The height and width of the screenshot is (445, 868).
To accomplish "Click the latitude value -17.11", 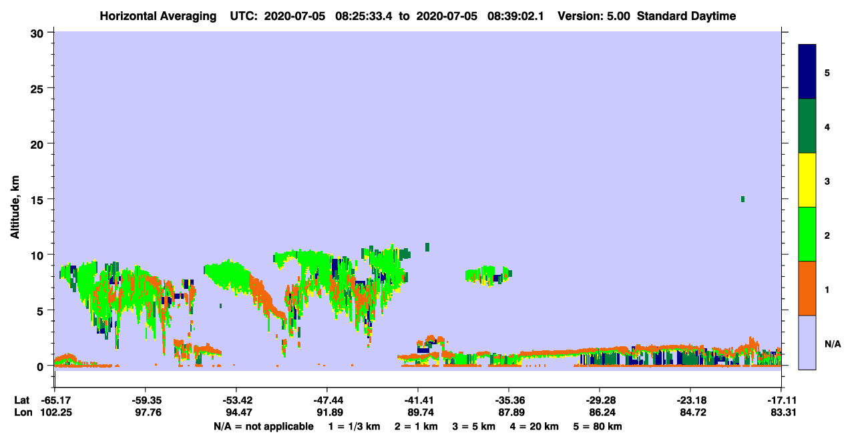I will 781,400.
